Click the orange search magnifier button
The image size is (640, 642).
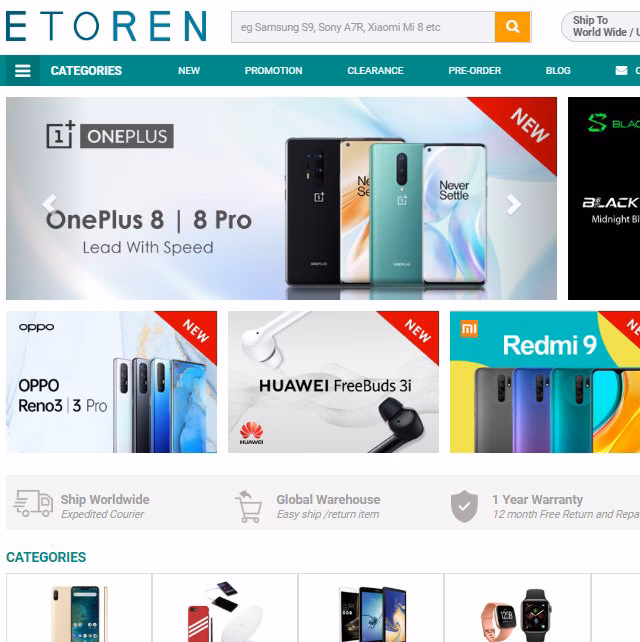[x=513, y=27]
